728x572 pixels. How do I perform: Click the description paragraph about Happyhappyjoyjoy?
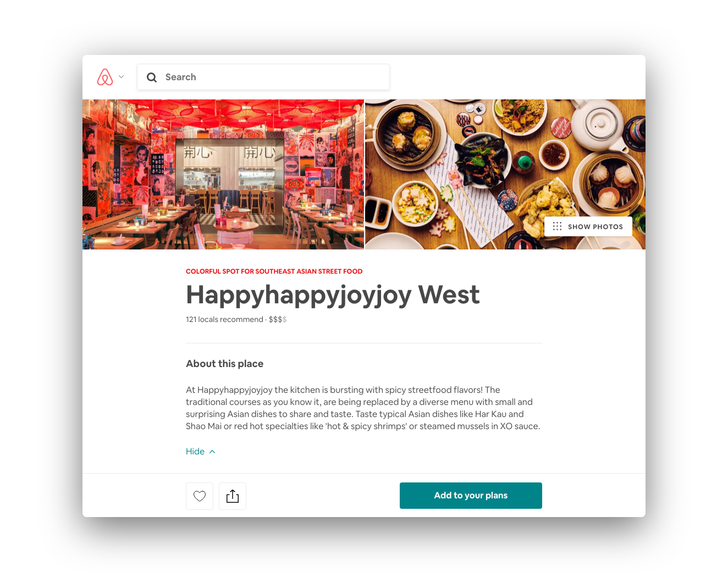click(363, 408)
